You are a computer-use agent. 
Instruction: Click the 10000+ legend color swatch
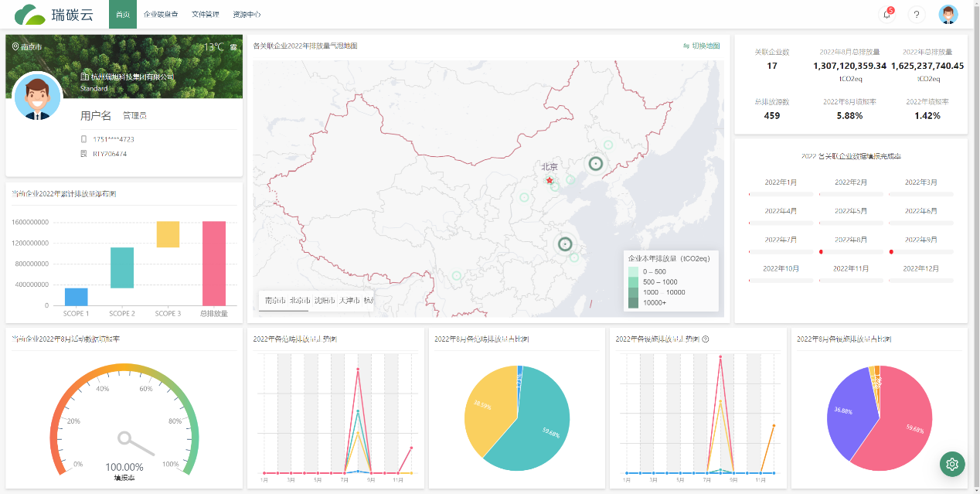pyautogui.click(x=634, y=302)
